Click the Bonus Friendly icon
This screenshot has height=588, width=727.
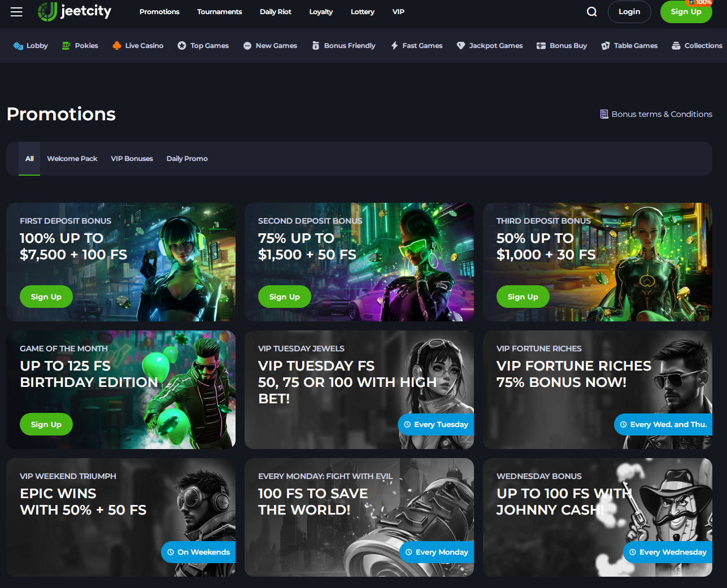(x=316, y=46)
